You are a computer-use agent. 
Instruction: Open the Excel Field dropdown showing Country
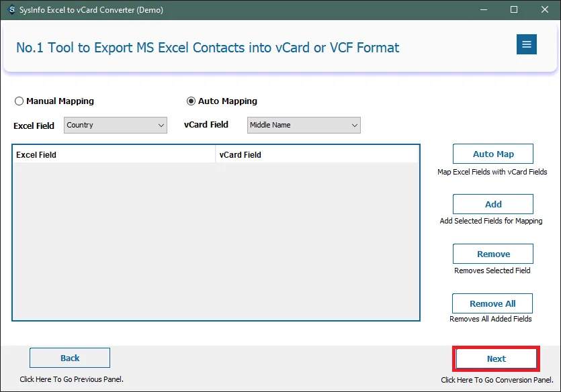coord(115,125)
